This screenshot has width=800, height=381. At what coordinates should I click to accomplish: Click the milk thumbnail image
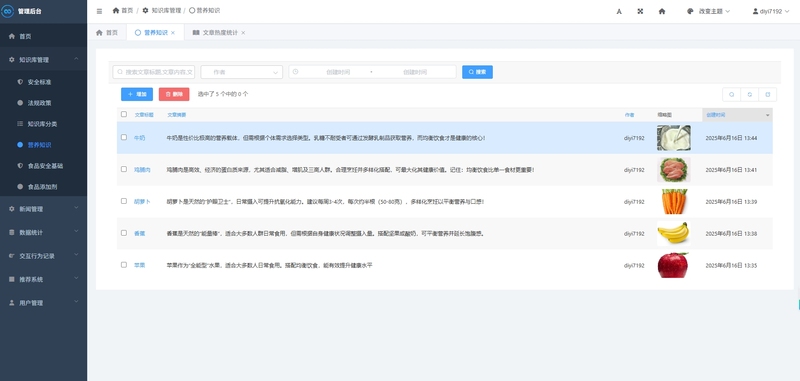click(673, 138)
